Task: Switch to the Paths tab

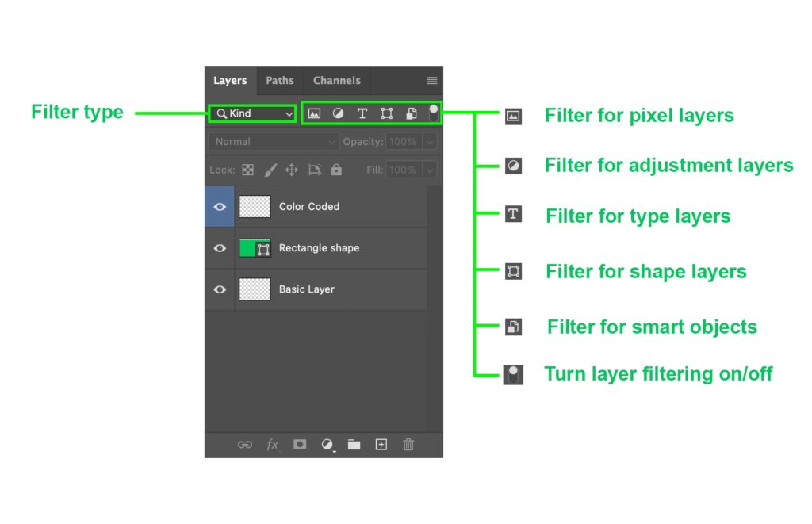Action: (279, 81)
